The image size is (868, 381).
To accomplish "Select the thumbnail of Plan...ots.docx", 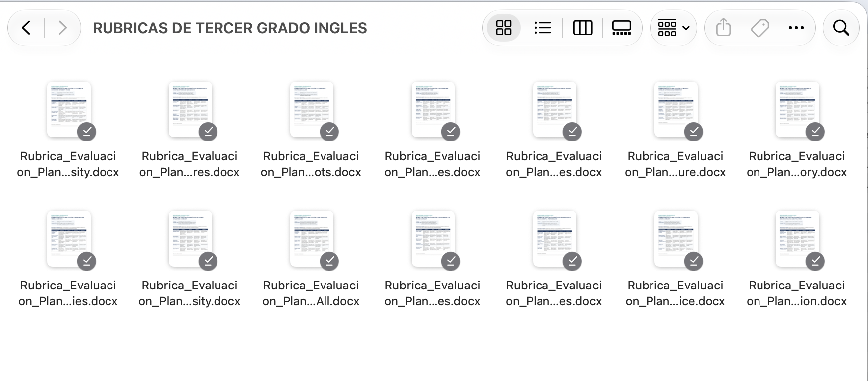I will coord(312,109).
